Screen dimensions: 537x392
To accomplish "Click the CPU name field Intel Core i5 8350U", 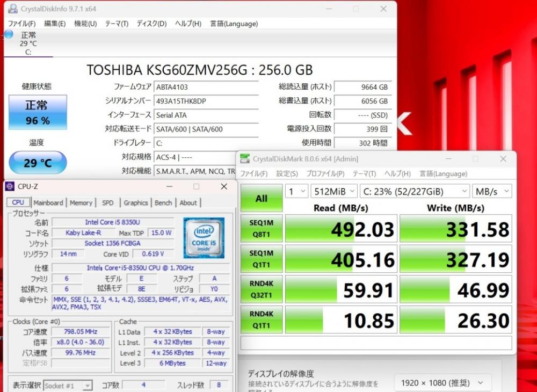I will [113, 222].
